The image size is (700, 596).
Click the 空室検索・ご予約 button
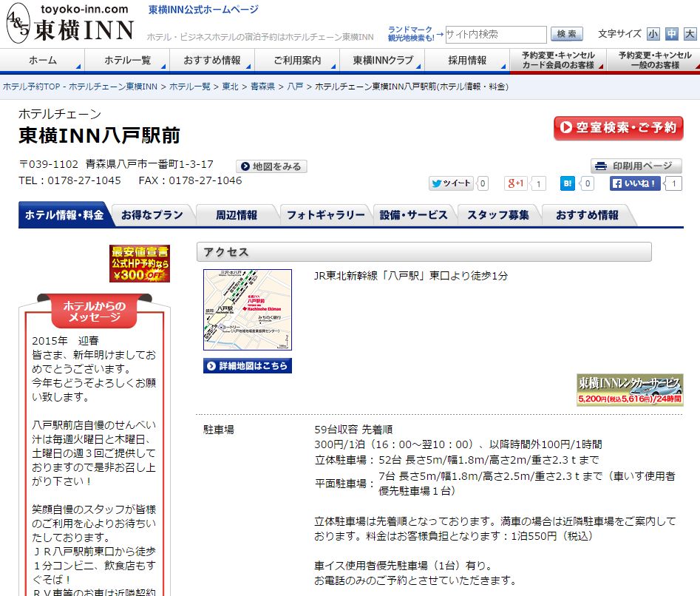[x=618, y=128]
